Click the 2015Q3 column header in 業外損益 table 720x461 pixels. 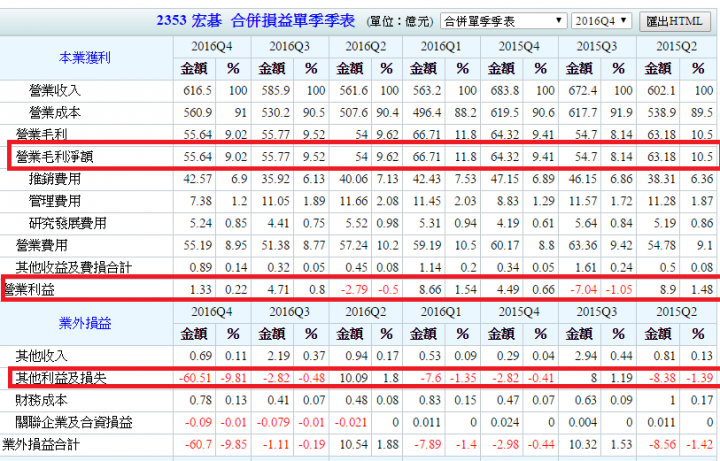pos(597,312)
